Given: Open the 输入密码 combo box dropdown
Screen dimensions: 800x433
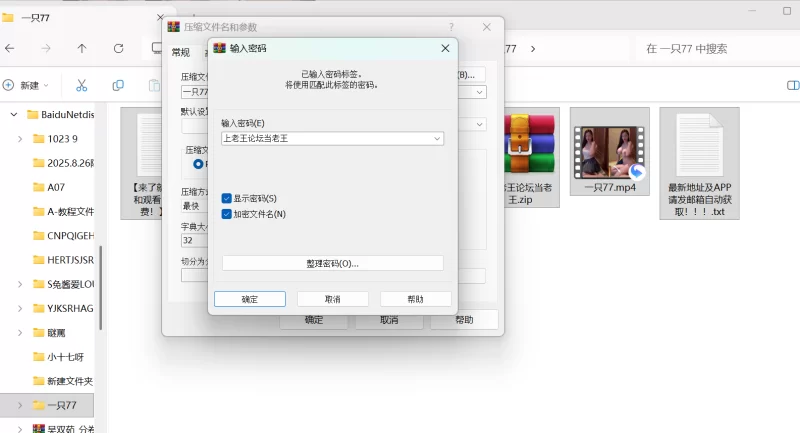Looking at the screenshot, I should [x=437, y=139].
